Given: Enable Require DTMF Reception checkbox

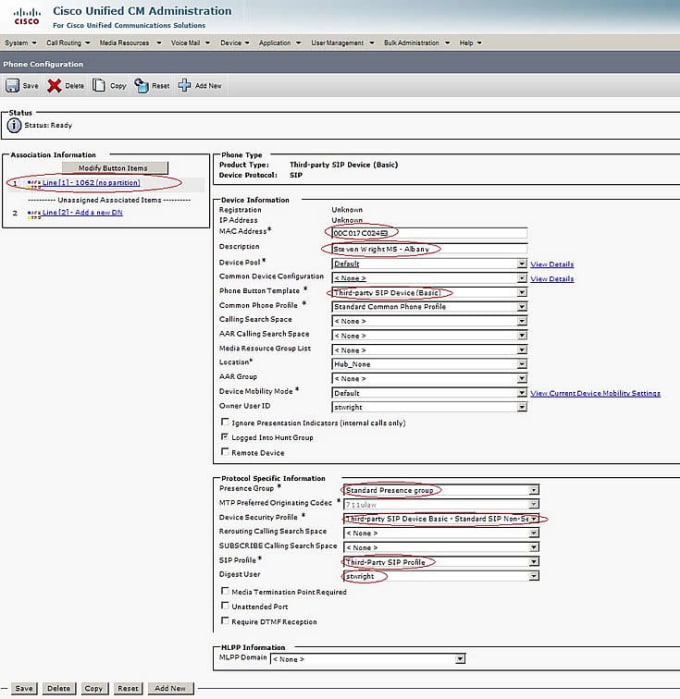Looking at the screenshot, I should click(225, 621).
